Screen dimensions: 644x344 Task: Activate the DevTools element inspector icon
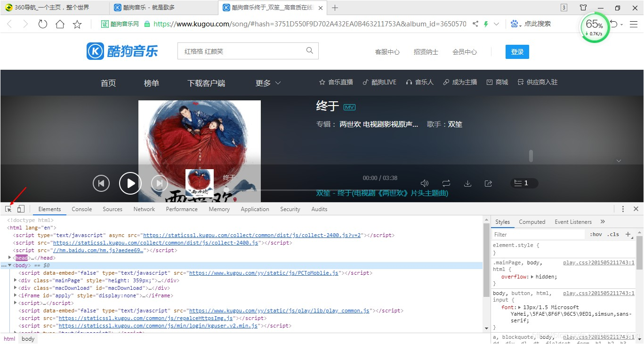[x=8, y=208]
